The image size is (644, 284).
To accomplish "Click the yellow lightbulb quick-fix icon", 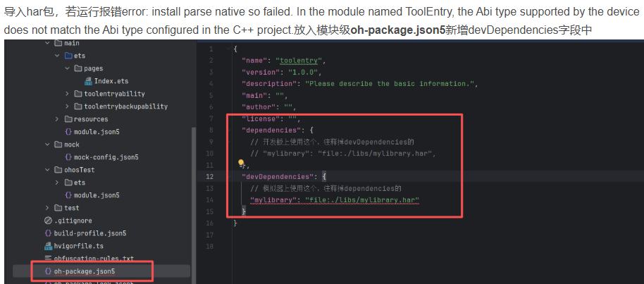I will point(241,163).
